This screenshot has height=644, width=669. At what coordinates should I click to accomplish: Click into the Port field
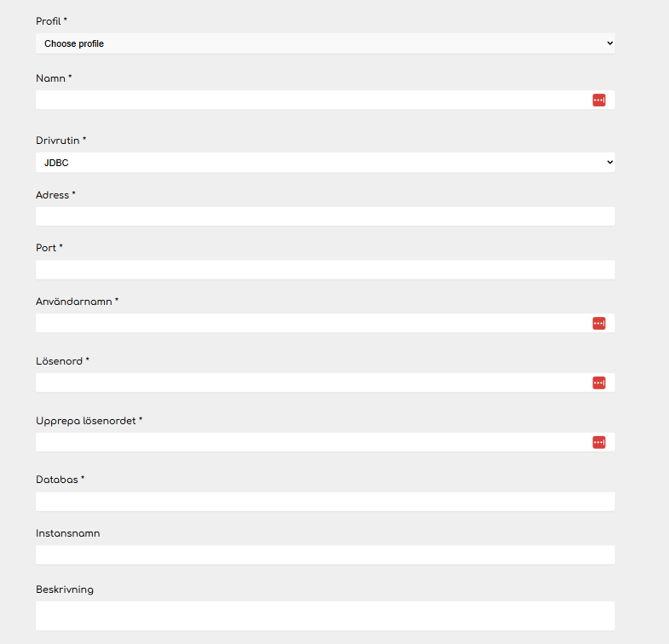pos(325,269)
